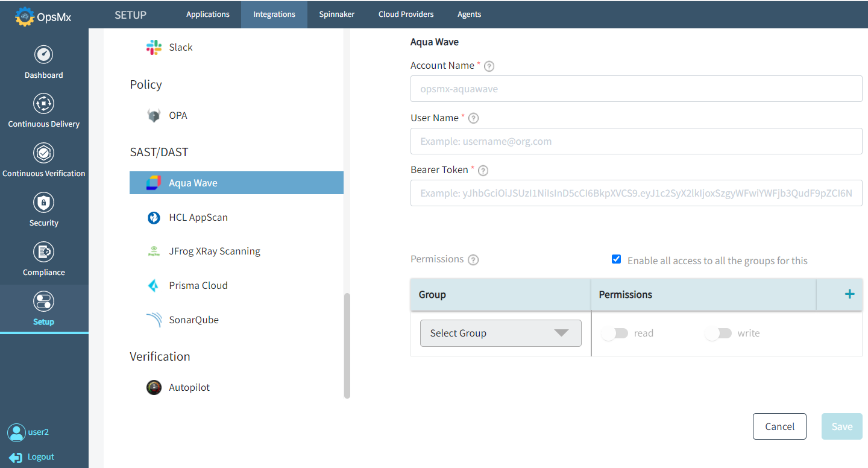Open the Select Group dropdown
Image resolution: width=868 pixels, height=468 pixels.
click(500, 332)
